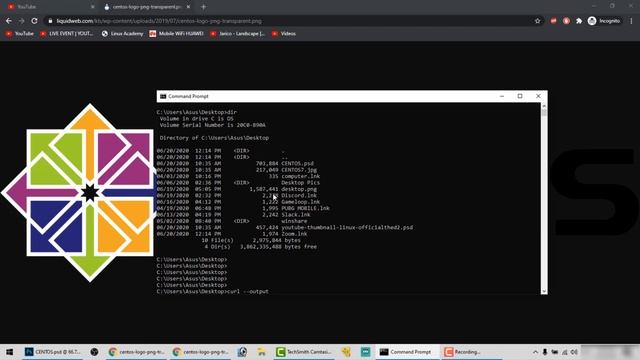Open the Windows Start menu
The height and width of the screenshot is (360, 640).
(x=9, y=352)
